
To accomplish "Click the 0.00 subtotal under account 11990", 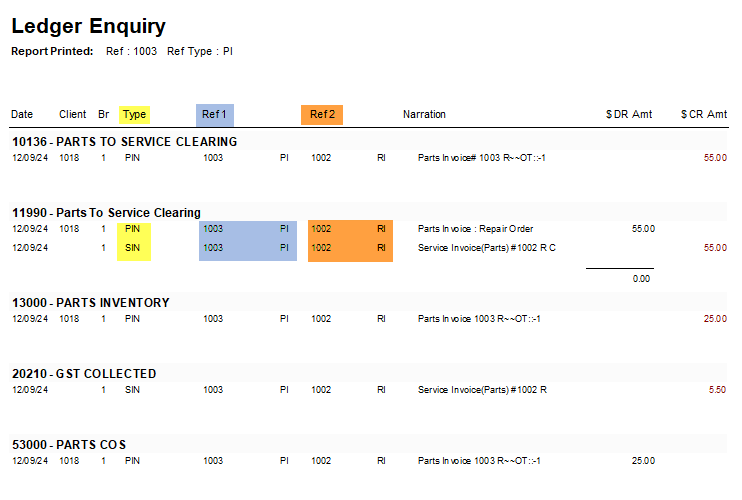I will pyautogui.click(x=641, y=279).
